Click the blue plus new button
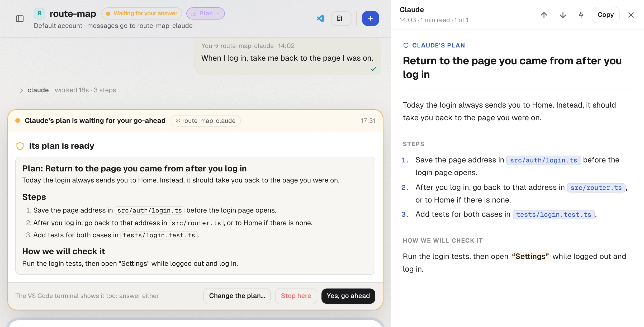The height and width of the screenshot is (327, 644). click(370, 18)
